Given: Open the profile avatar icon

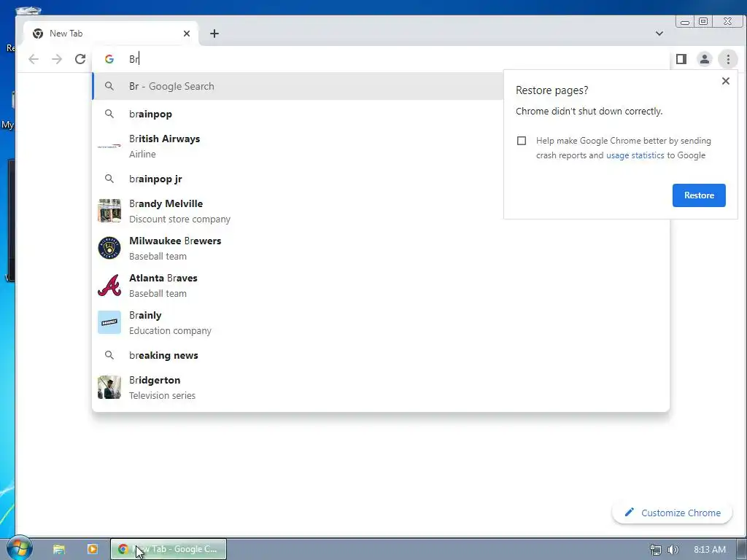Looking at the screenshot, I should (705, 59).
